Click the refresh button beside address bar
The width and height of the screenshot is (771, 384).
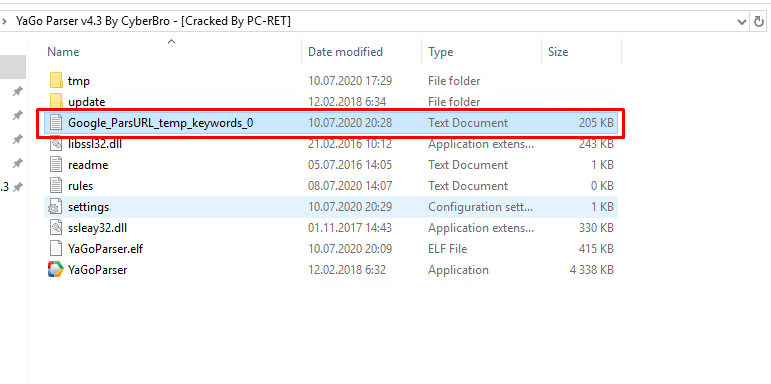tap(759, 22)
